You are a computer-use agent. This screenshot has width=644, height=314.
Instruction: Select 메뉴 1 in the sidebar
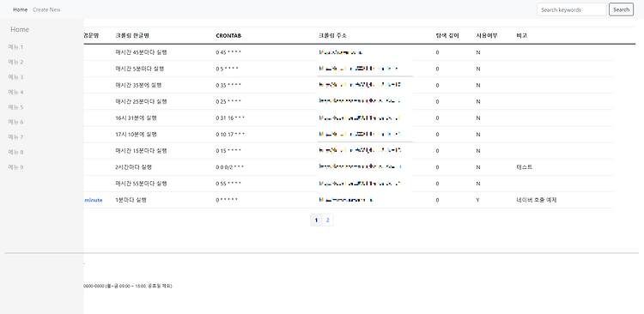(x=16, y=47)
